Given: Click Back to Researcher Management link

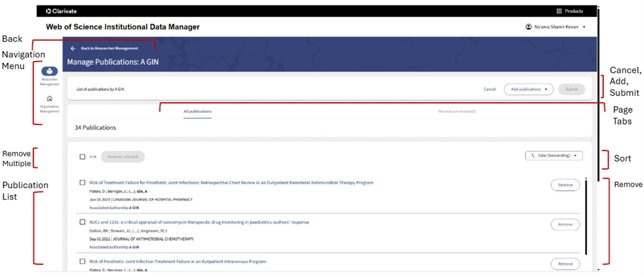Looking at the screenshot, I should click(109, 49).
